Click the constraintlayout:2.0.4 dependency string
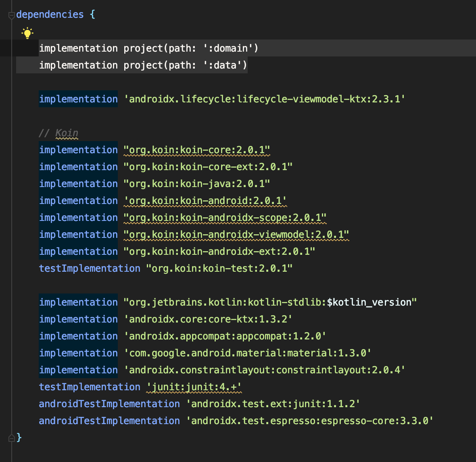Image resolution: width=476 pixels, height=462 pixels. point(264,370)
